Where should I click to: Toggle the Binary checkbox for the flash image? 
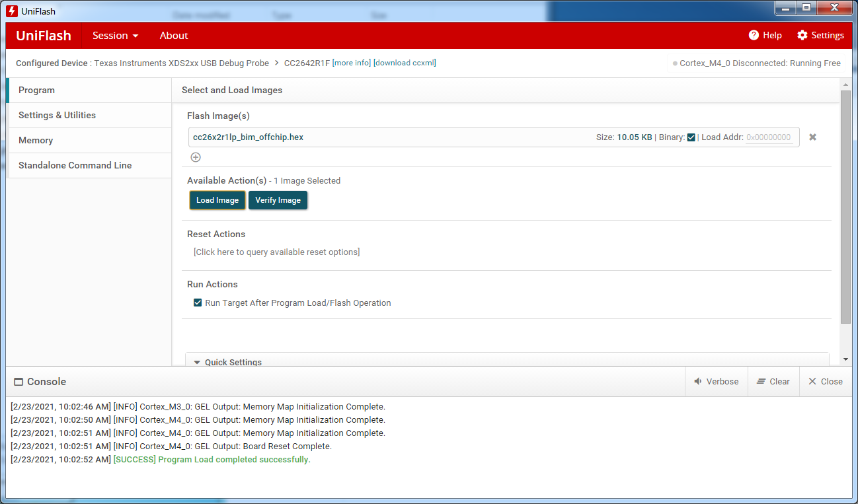click(691, 137)
